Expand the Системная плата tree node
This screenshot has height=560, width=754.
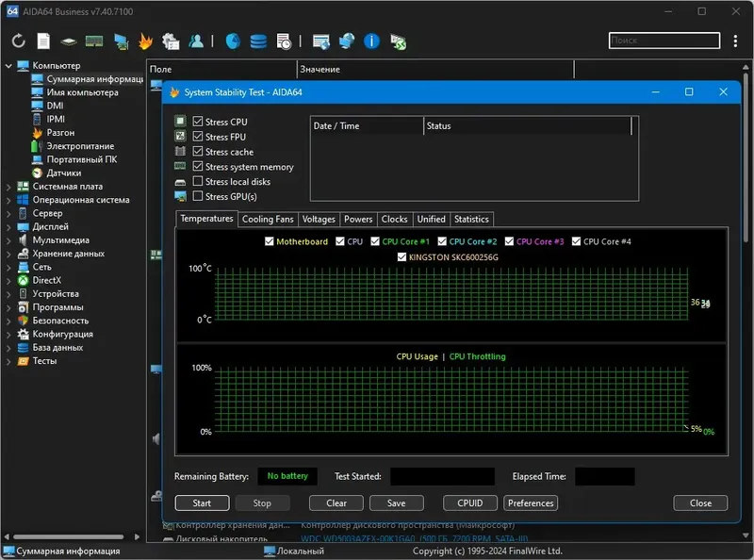point(8,187)
